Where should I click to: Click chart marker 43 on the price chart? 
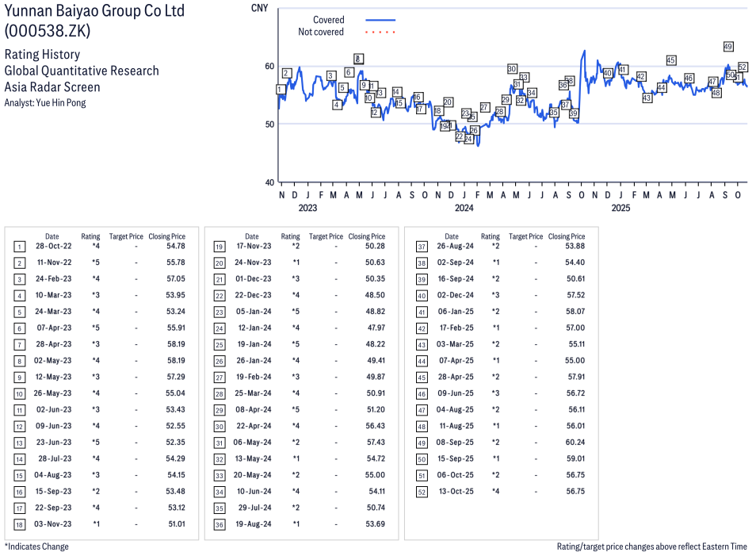coord(647,98)
